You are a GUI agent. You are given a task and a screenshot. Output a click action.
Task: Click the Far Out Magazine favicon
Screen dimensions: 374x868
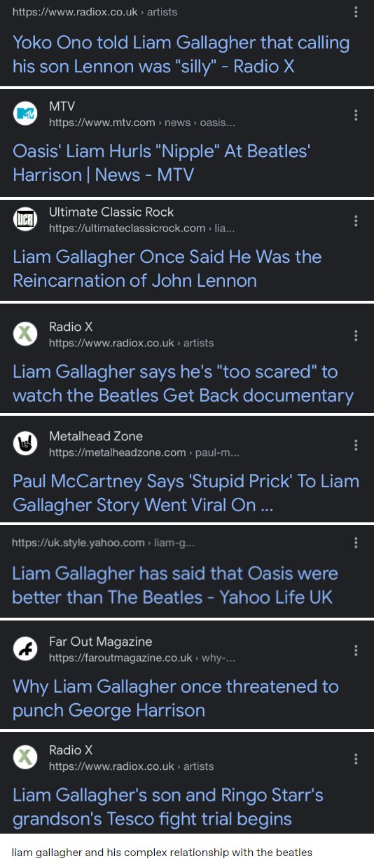[26, 650]
